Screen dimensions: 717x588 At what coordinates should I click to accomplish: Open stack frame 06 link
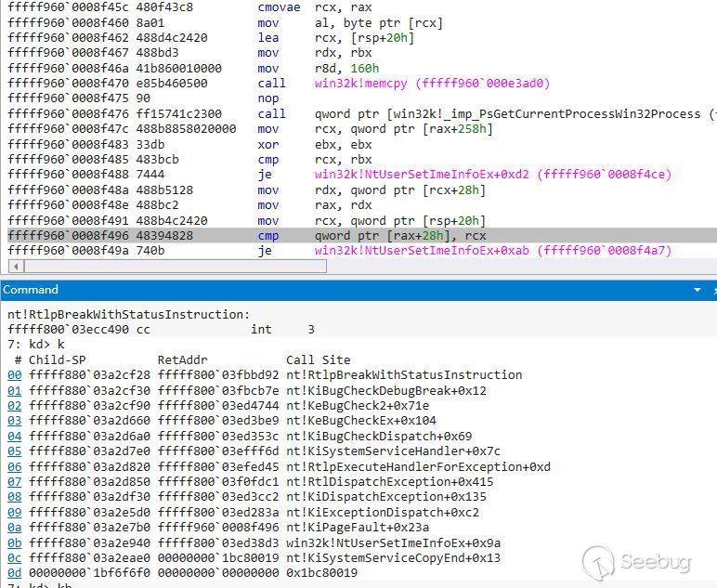pos(15,466)
